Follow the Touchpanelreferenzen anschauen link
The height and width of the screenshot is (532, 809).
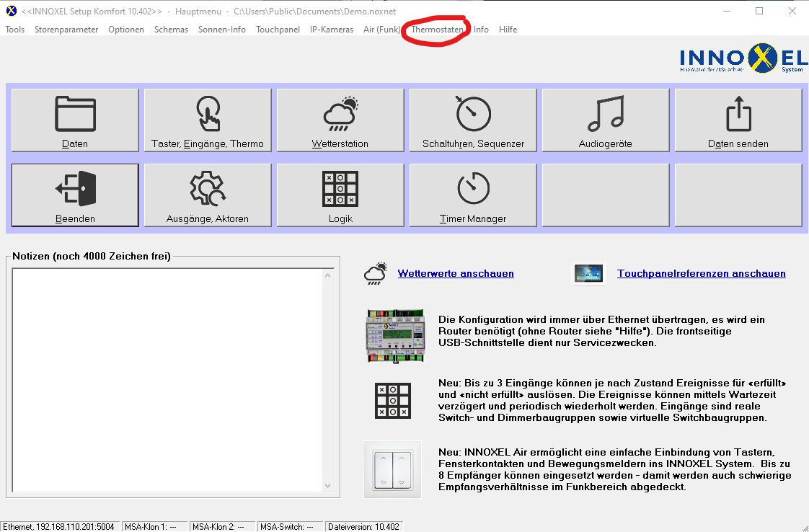click(701, 273)
